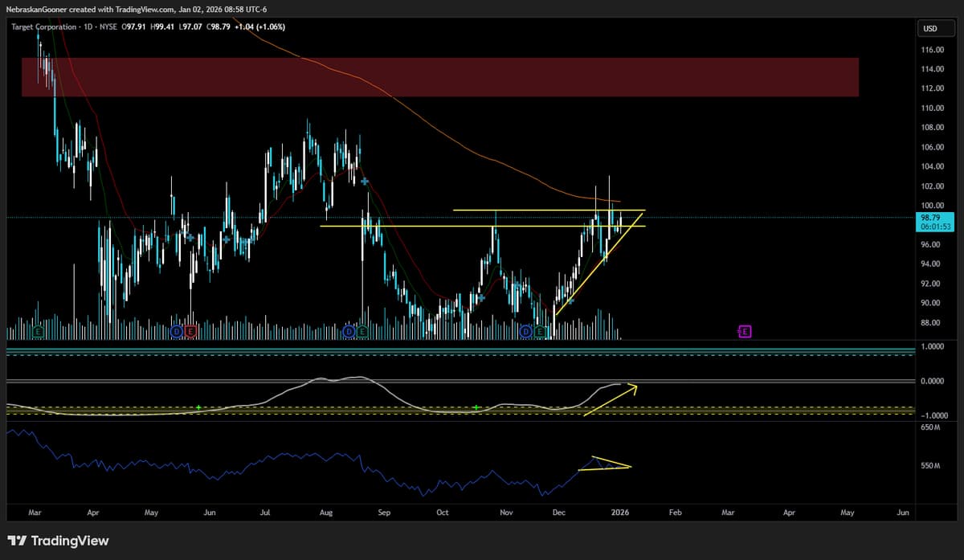Click the dividend D badge below the September candles
The image size is (964, 560).
coord(349,330)
